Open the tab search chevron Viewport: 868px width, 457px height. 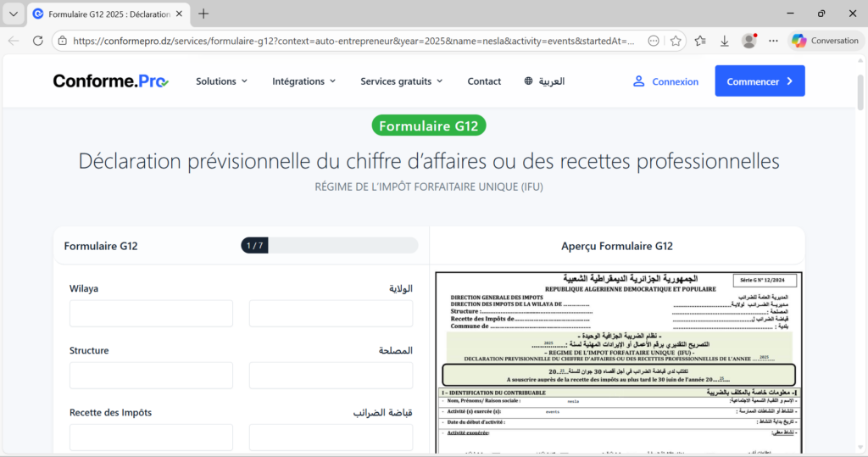(13, 14)
